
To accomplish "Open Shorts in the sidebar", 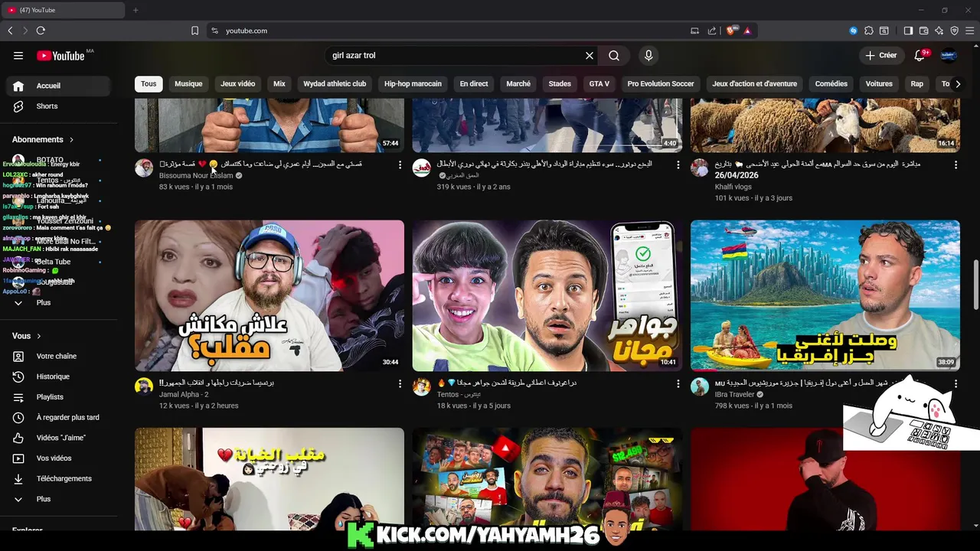I will click(x=59, y=106).
